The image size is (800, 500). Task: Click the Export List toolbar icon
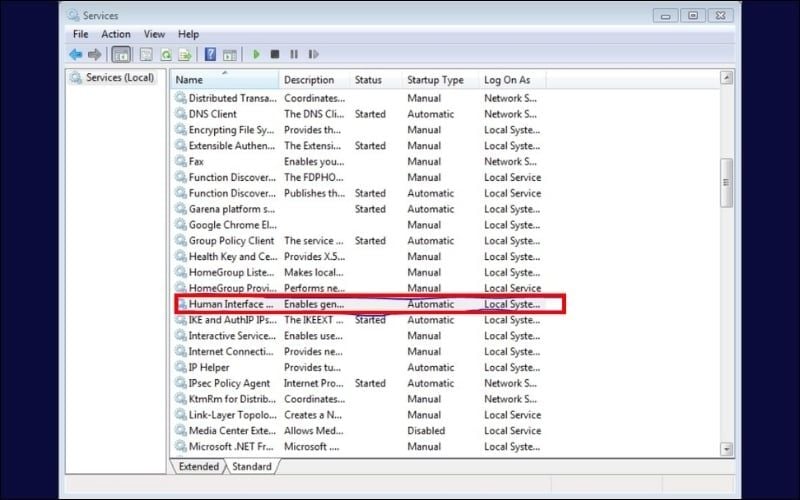tap(185, 54)
